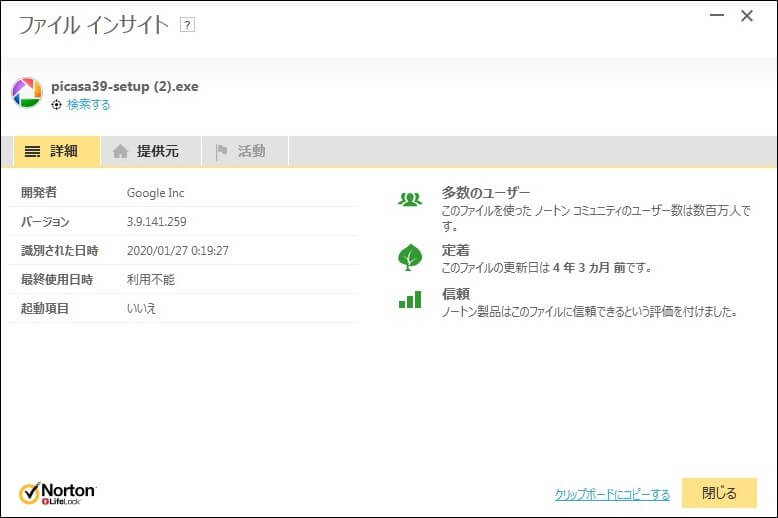Click the ノートン製品 trust description text

coord(589,312)
